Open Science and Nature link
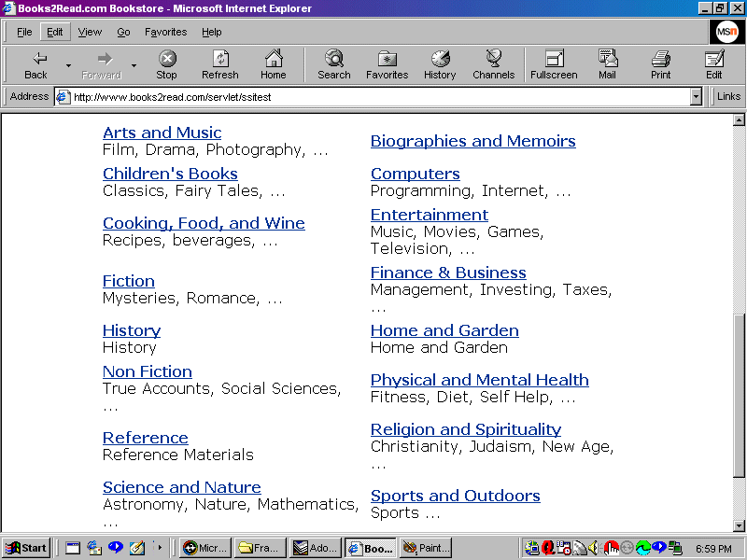Viewport: 747px width, 560px height. 181,487
